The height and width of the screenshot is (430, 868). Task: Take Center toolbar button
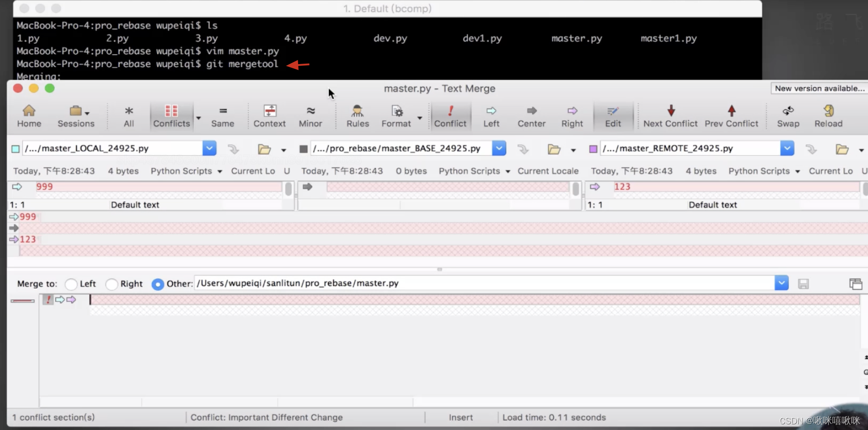[x=532, y=116]
